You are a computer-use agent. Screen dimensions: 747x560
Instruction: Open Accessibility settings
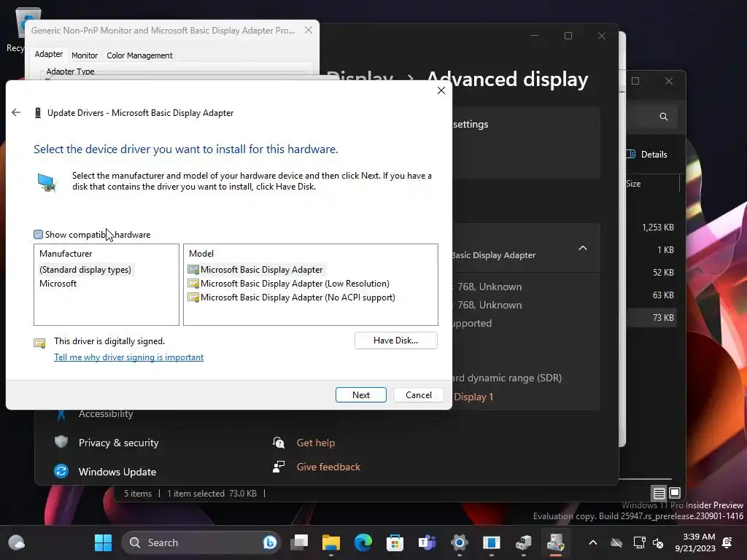pyautogui.click(x=106, y=413)
